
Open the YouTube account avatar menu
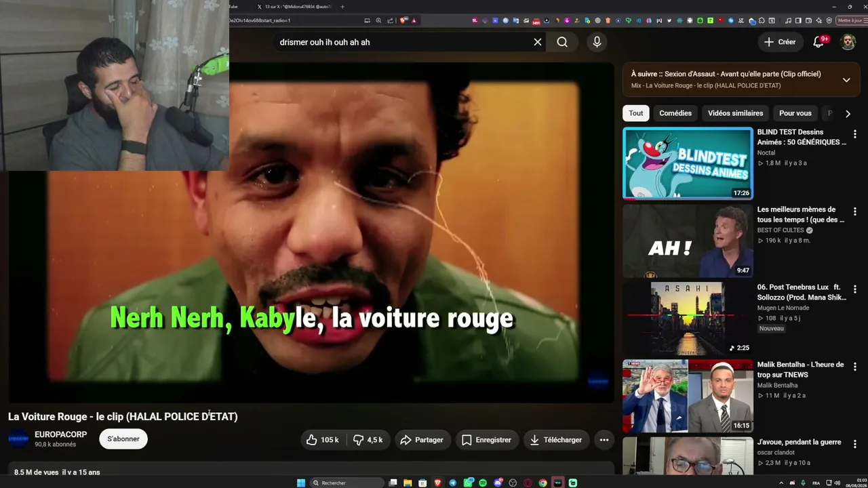(x=848, y=42)
